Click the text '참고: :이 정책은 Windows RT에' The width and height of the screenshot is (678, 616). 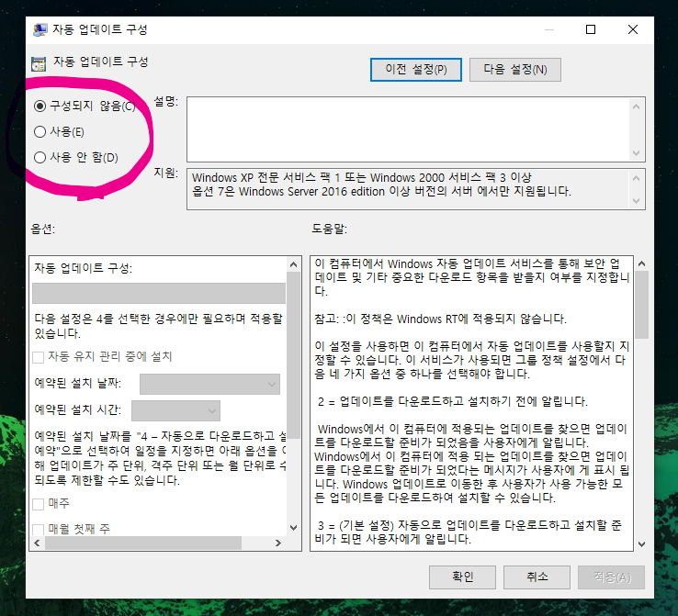[x=391, y=319]
